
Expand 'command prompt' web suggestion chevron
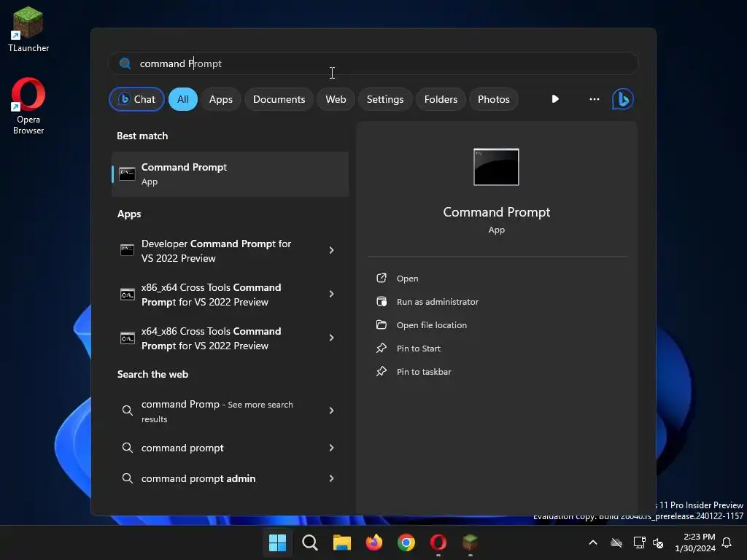(x=332, y=448)
